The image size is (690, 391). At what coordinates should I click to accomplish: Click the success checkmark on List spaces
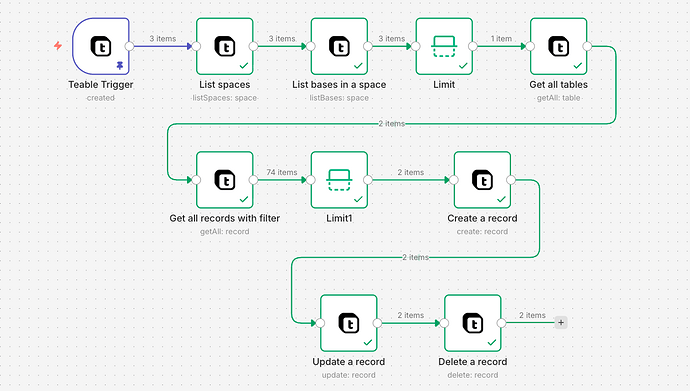[244, 66]
